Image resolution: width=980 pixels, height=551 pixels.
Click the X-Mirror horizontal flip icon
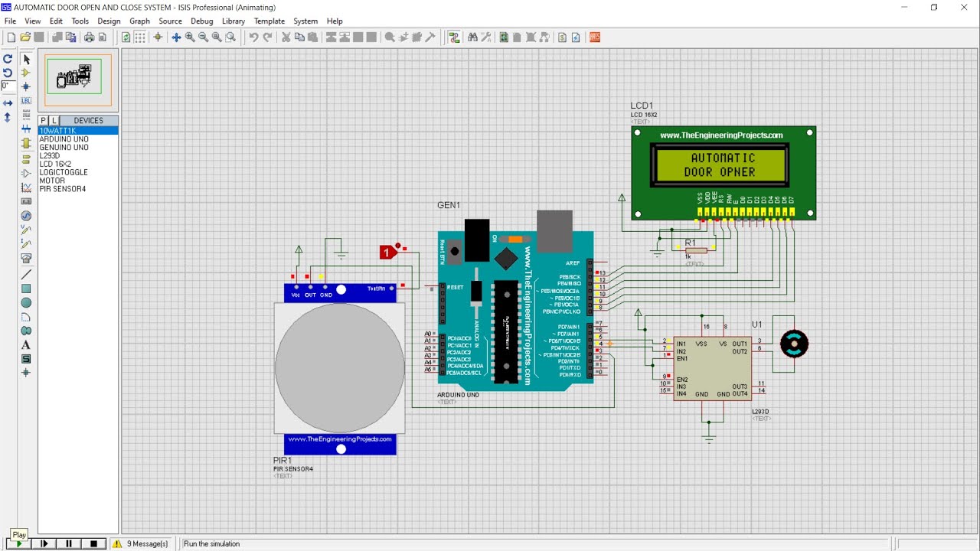click(8, 103)
